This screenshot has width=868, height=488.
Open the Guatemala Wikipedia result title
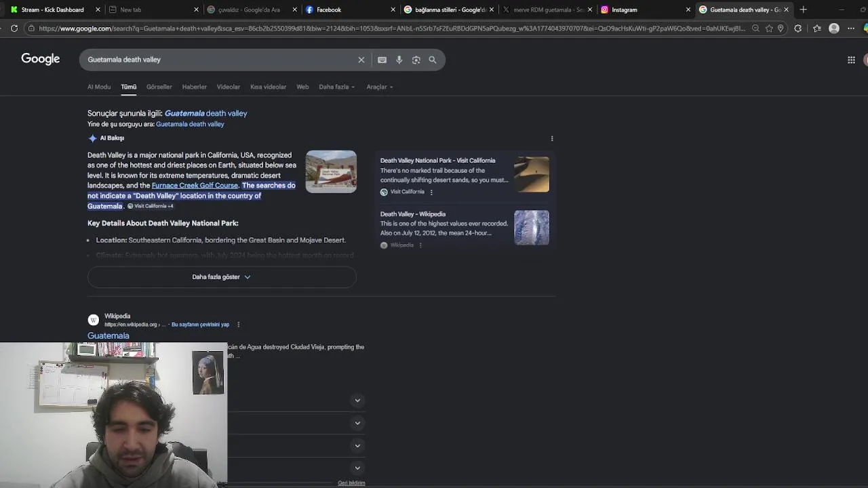pyautogui.click(x=108, y=335)
